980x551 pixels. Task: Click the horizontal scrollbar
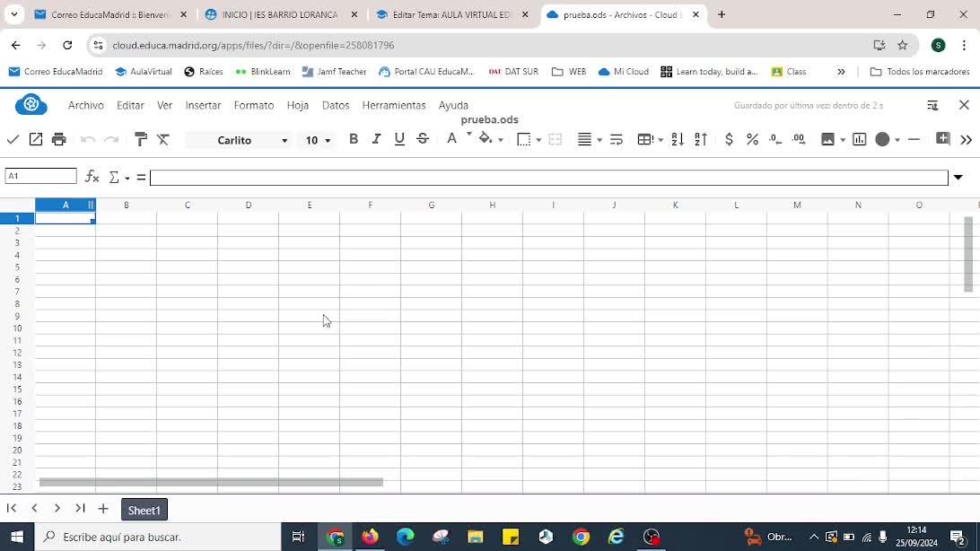[x=211, y=482]
